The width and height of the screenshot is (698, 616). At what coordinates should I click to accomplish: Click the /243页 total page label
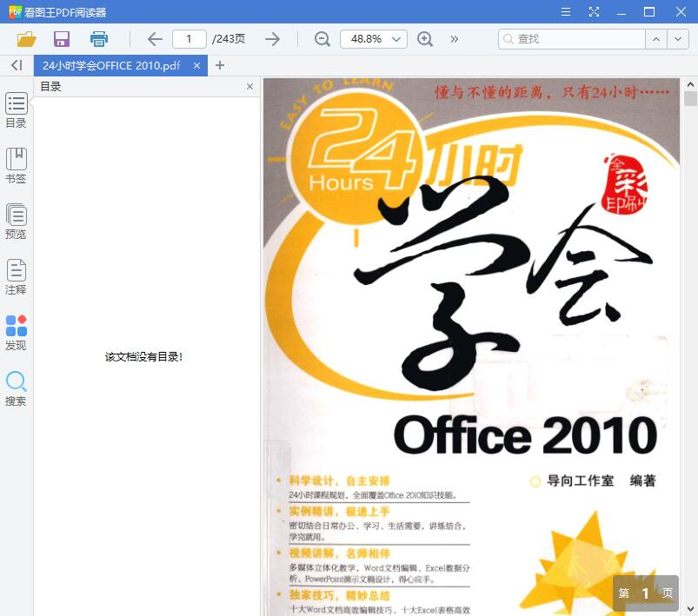[x=229, y=39]
